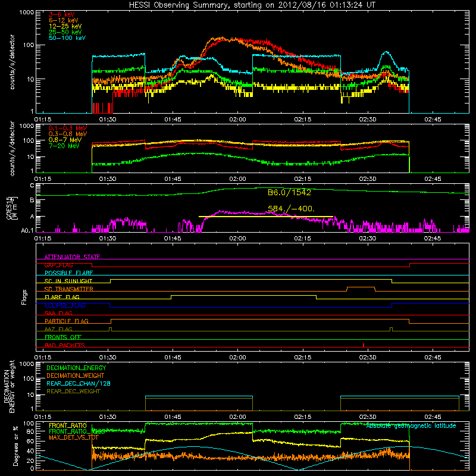476x476 pixels.
Task: Click the 01:30 tick label under Flags panel
Action: (x=108, y=358)
